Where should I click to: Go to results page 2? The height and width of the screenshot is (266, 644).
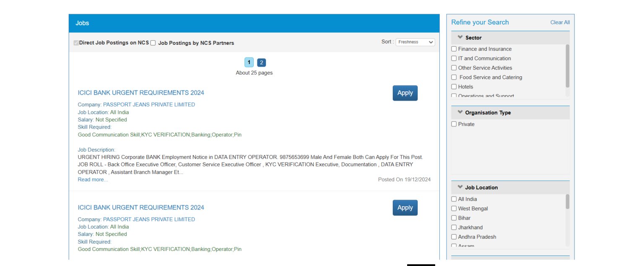(x=261, y=62)
